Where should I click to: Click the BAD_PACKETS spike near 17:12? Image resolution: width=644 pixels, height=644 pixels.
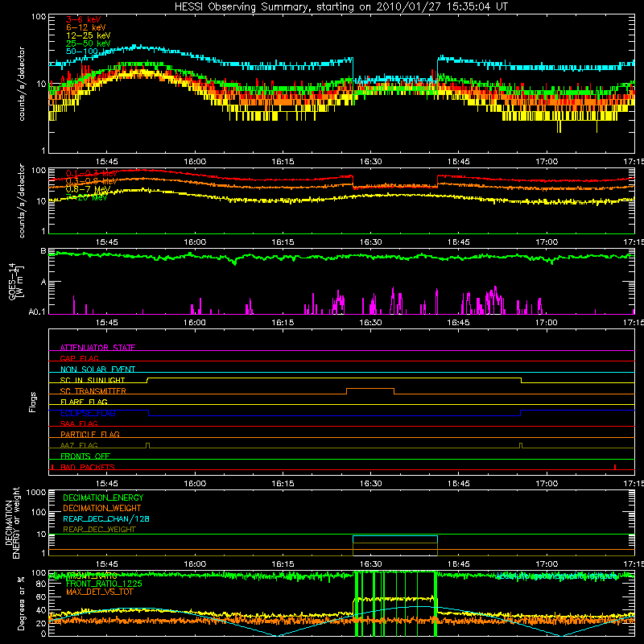click(x=615, y=467)
